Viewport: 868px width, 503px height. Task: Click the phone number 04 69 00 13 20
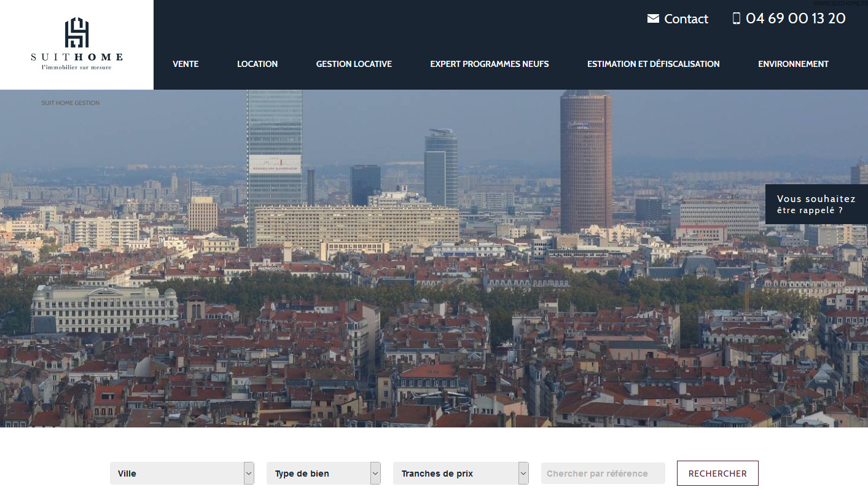click(796, 18)
